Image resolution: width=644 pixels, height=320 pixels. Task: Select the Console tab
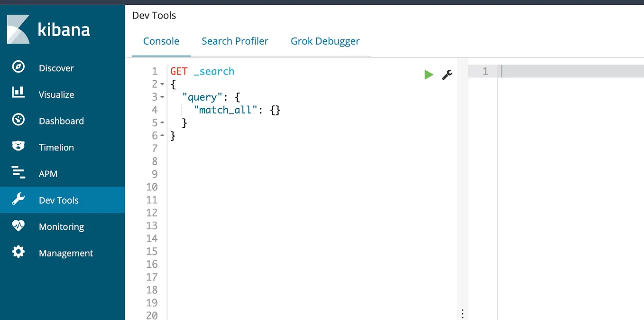pos(161,41)
